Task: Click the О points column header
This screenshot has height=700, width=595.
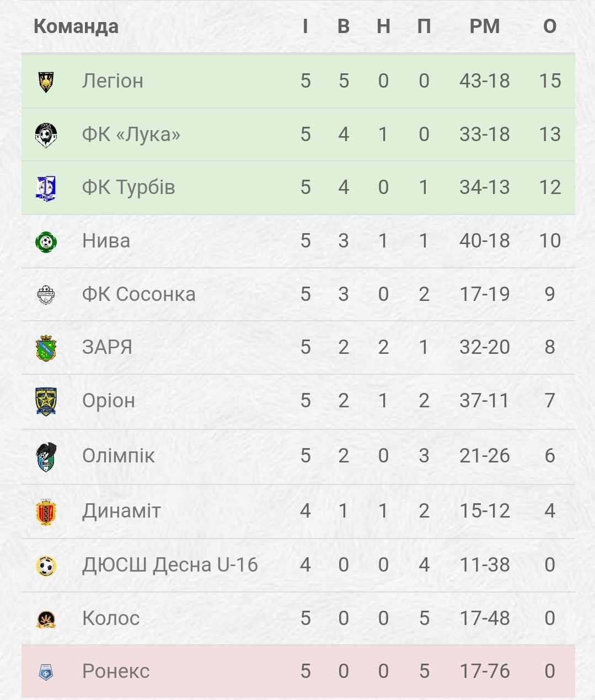Action: (x=550, y=26)
